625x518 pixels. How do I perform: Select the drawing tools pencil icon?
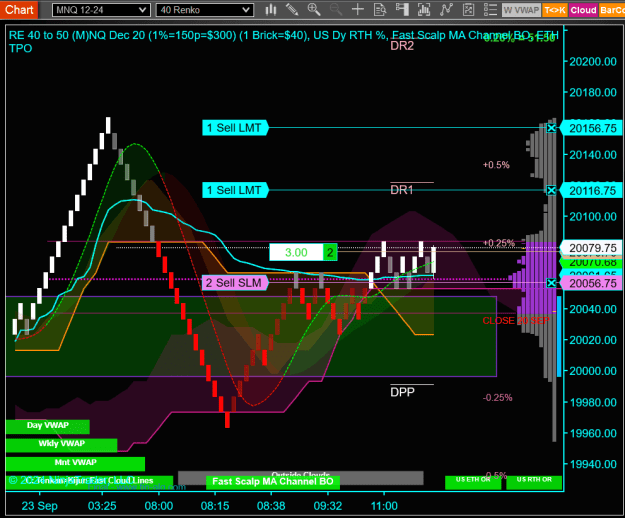click(x=292, y=10)
